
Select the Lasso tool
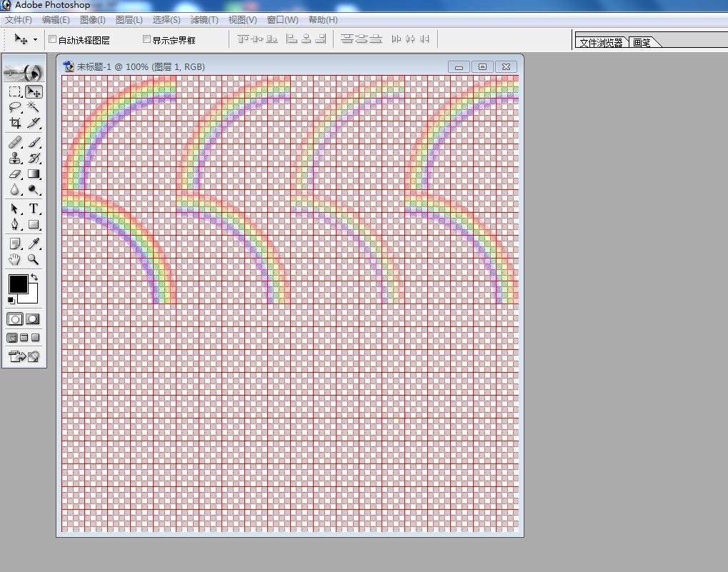[x=15, y=107]
